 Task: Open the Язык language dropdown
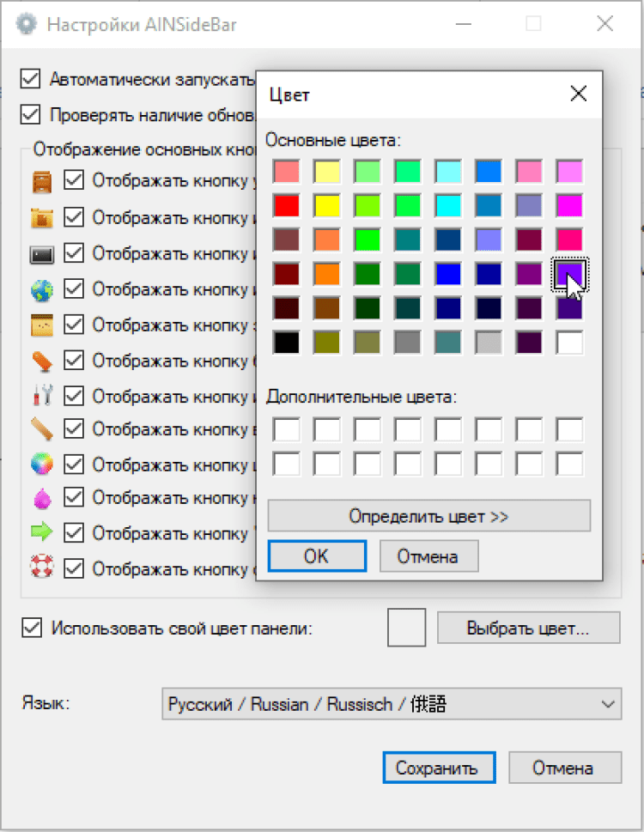click(x=392, y=704)
